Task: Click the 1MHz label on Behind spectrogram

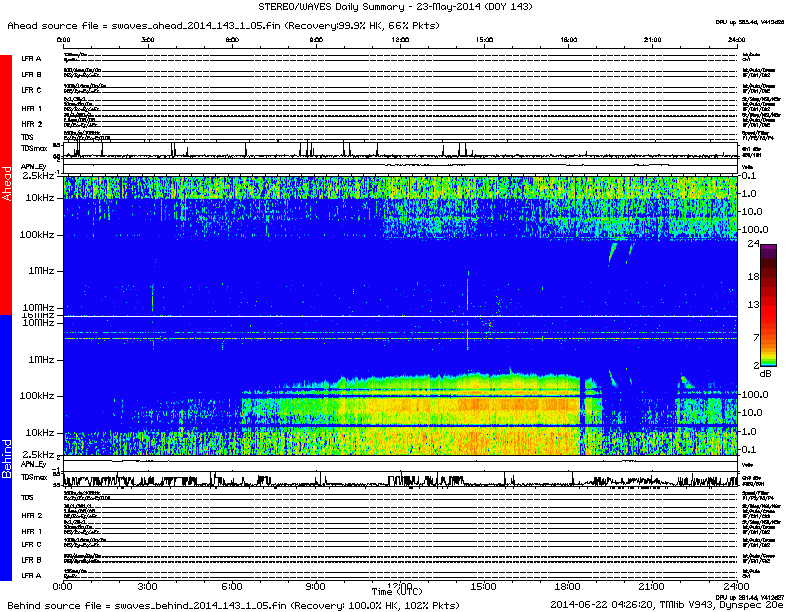Action: point(41,360)
